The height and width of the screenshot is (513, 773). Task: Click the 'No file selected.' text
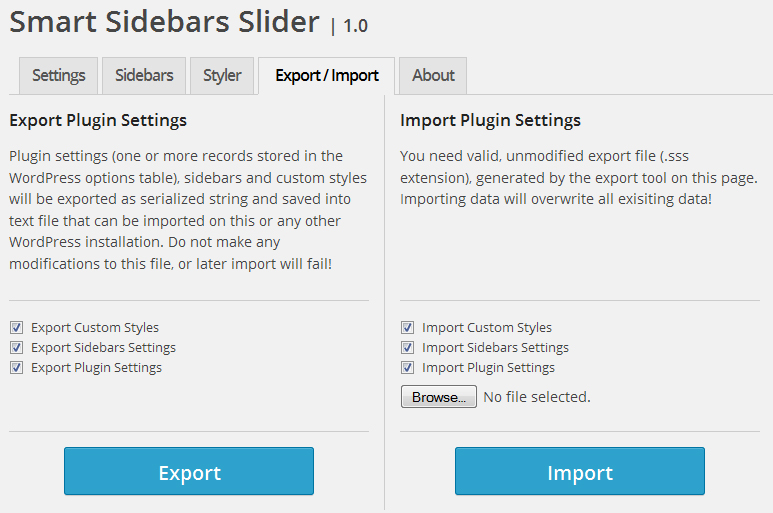tap(536, 397)
